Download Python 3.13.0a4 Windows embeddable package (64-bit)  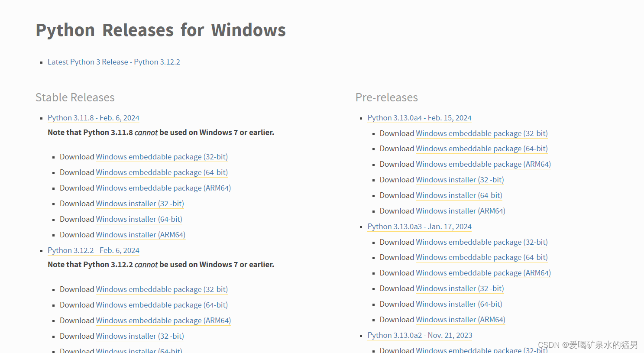[x=482, y=149]
